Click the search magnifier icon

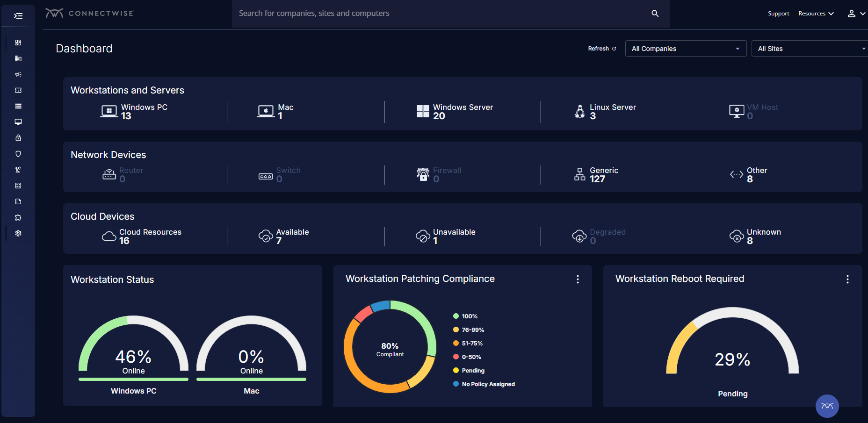(655, 14)
